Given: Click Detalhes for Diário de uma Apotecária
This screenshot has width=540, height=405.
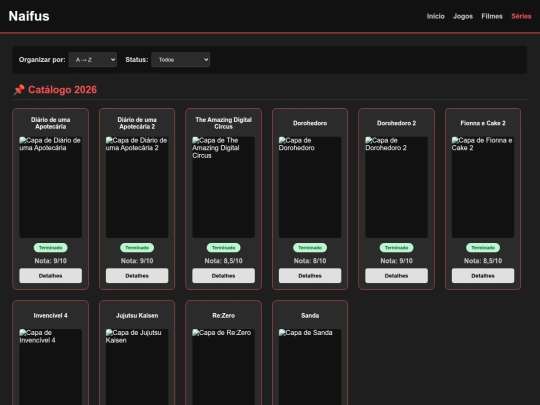Looking at the screenshot, I should (x=51, y=276).
